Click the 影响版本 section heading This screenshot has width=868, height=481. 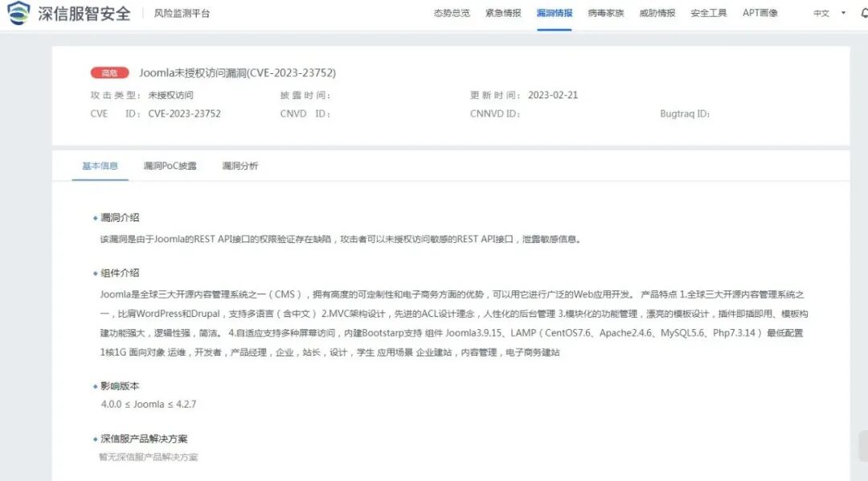pyautogui.click(x=120, y=386)
